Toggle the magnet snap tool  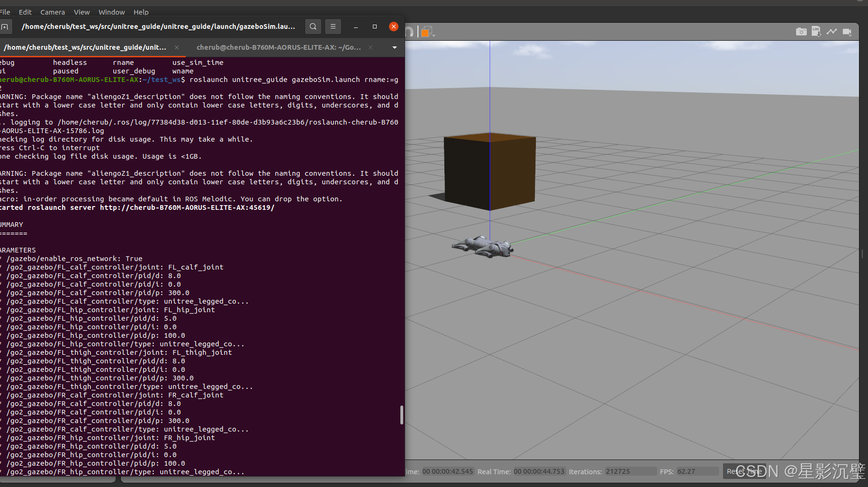[409, 32]
